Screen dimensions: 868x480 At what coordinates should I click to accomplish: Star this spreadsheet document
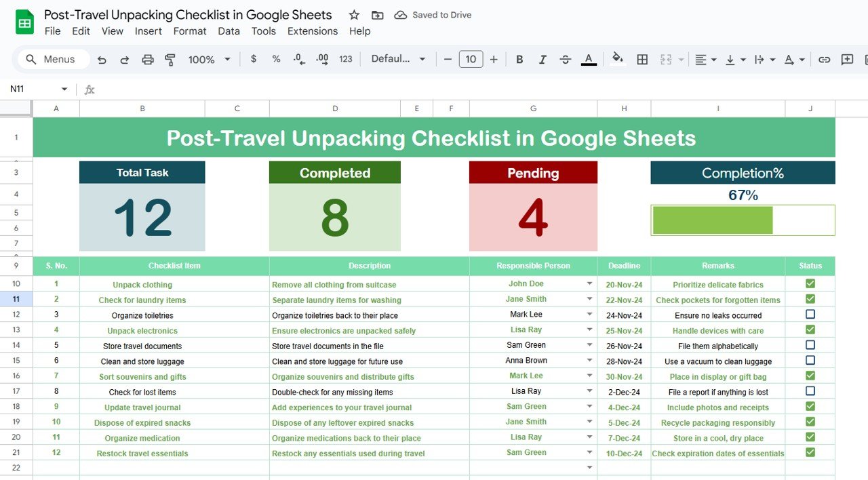pos(354,15)
